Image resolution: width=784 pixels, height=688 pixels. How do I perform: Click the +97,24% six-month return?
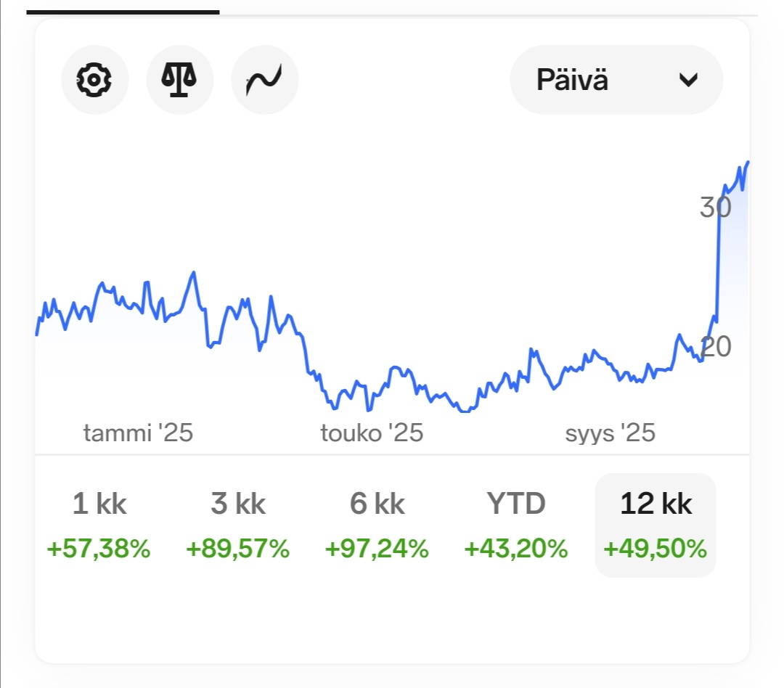(x=377, y=549)
